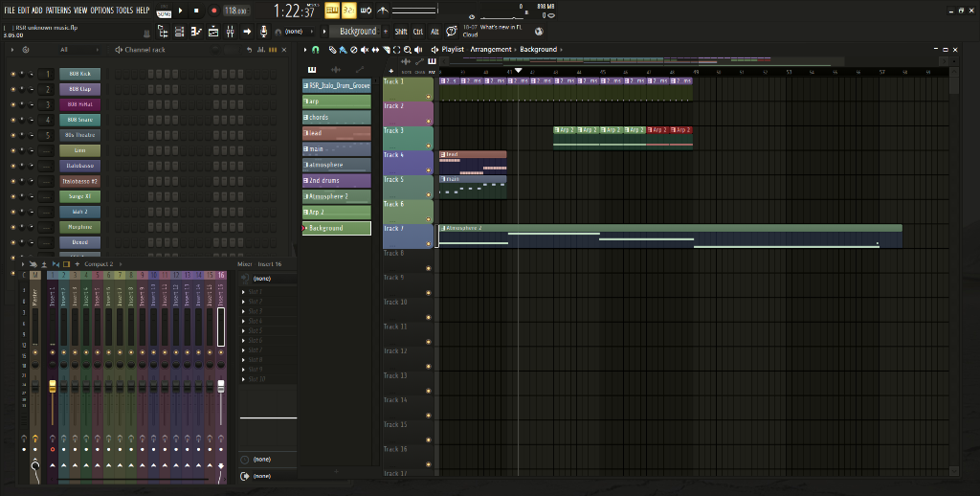This screenshot has height=496, width=980.
Task: Select the 'chords' pattern in picker
Action: pos(336,118)
